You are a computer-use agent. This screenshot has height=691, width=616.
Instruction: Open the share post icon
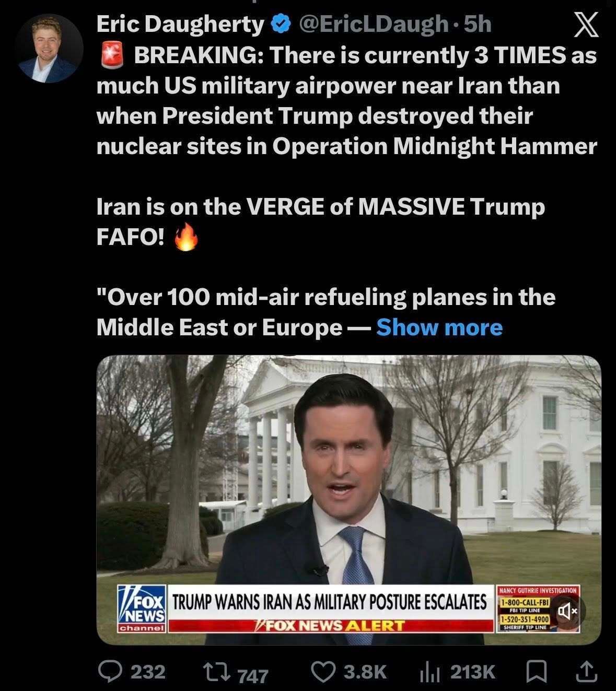pyautogui.click(x=586, y=672)
